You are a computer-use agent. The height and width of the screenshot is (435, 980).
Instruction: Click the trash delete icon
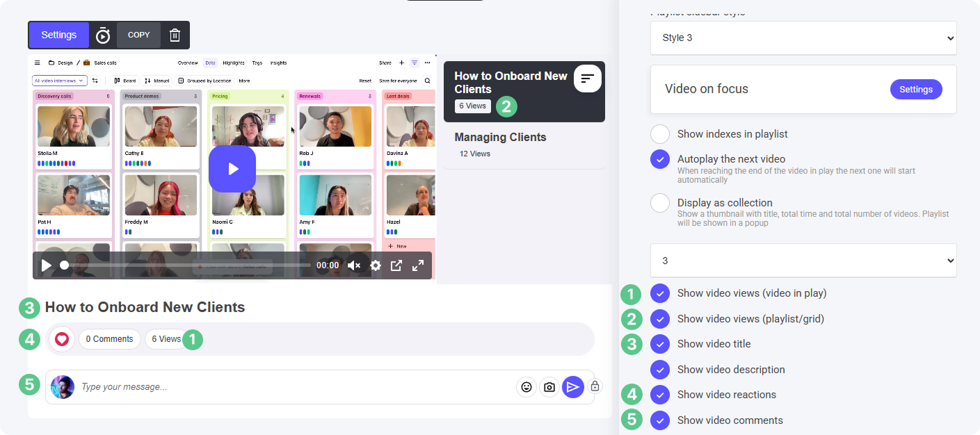[x=175, y=35]
